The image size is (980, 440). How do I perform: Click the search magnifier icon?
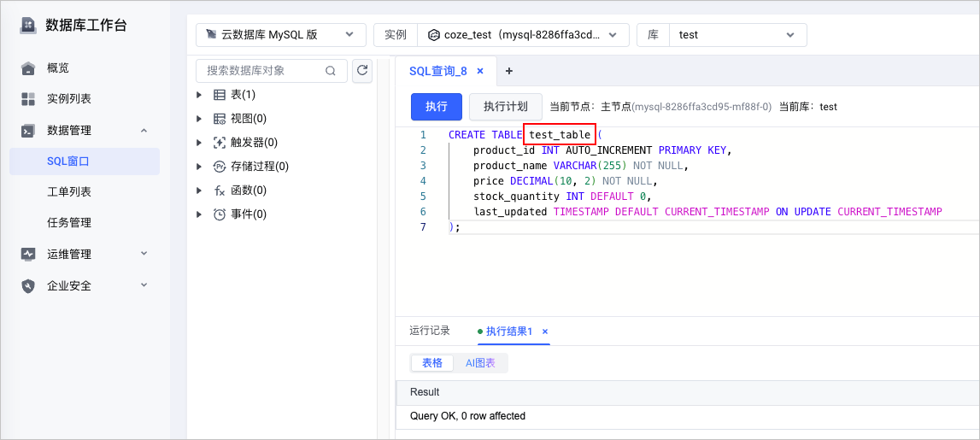point(331,71)
